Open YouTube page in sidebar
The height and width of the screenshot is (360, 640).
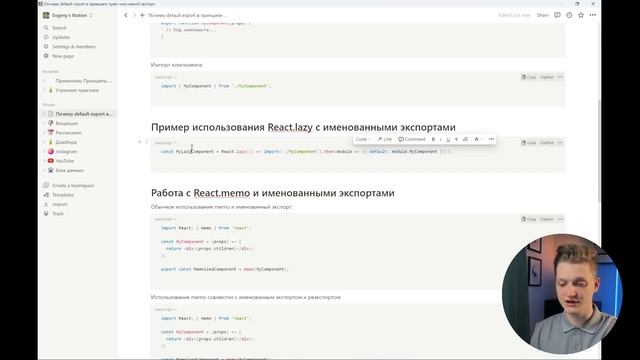[x=64, y=161]
